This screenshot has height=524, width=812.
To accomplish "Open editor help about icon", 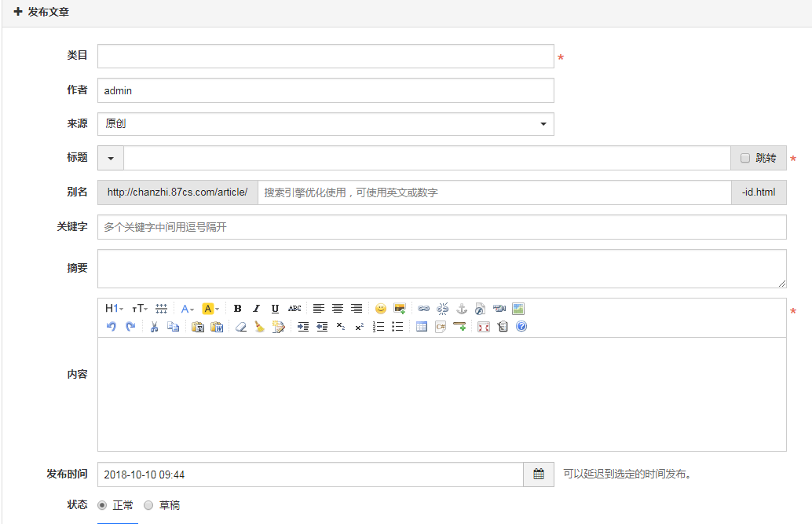I will pyautogui.click(x=521, y=327).
